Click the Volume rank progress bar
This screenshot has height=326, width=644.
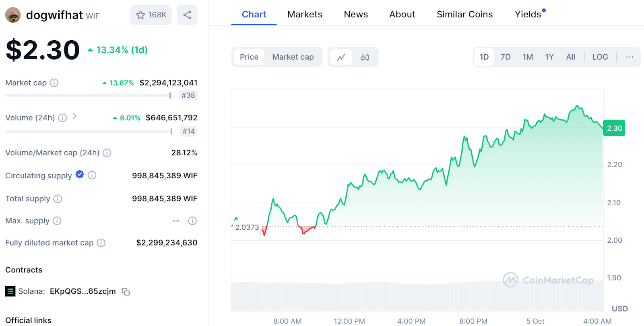coord(89,131)
